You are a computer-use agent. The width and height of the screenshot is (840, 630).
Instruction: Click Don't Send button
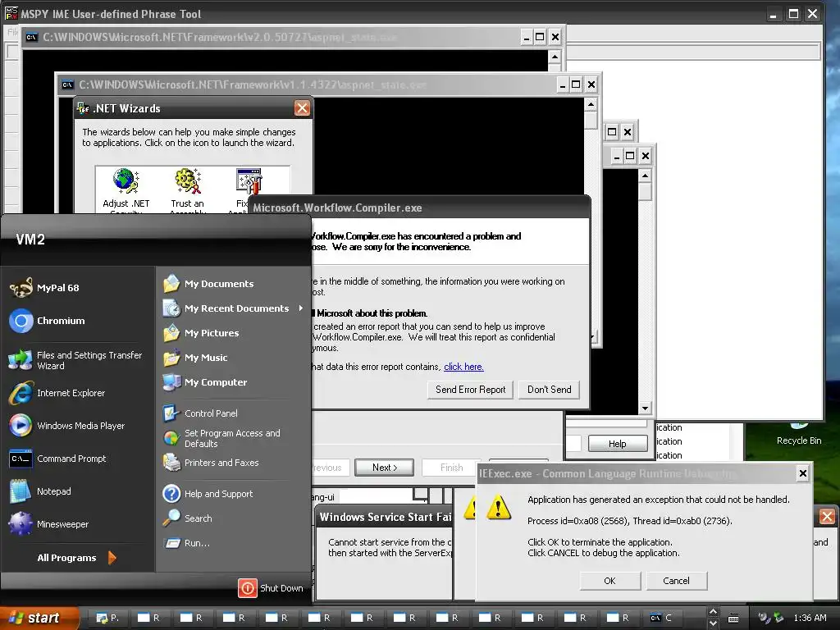[549, 390]
